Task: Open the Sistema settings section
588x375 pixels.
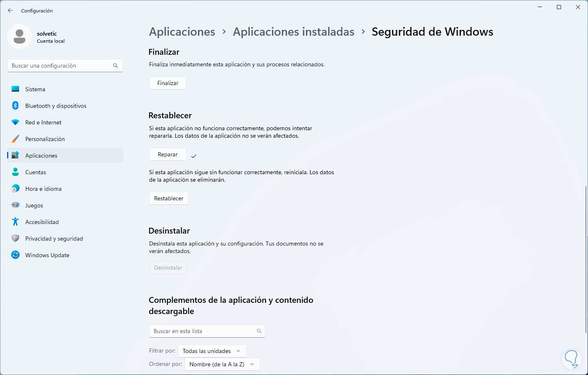Action: click(x=65, y=89)
